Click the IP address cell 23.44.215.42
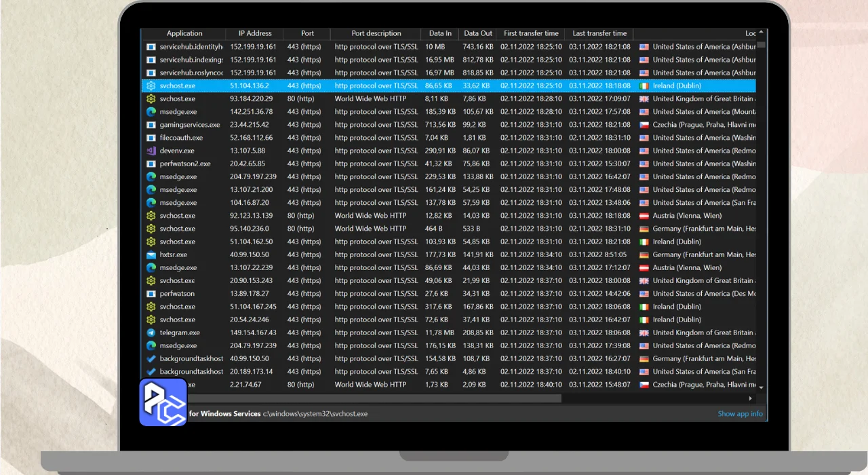Viewport: 868px width, 475px height. pyautogui.click(x=250, y=125)
